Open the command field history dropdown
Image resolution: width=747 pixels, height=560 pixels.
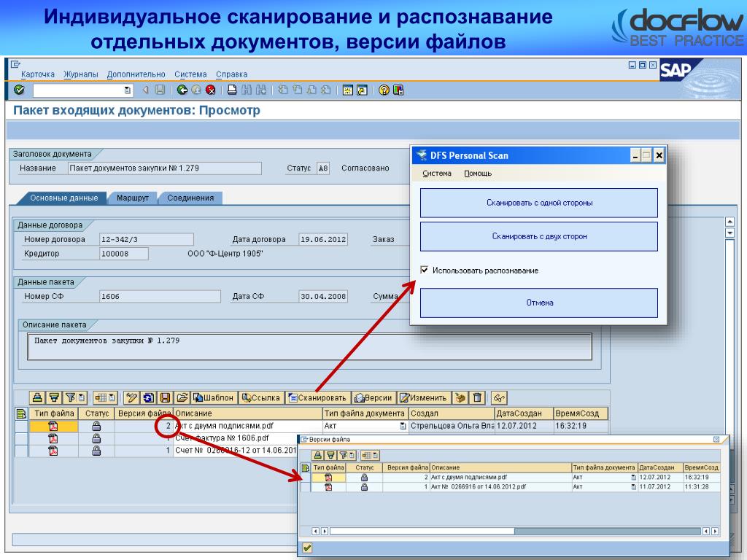pos(127,90)
